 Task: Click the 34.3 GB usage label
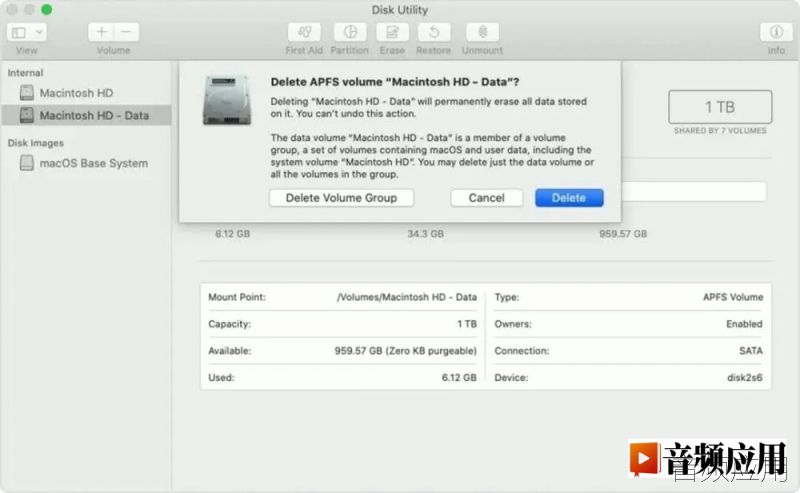(x=426, y=234)
